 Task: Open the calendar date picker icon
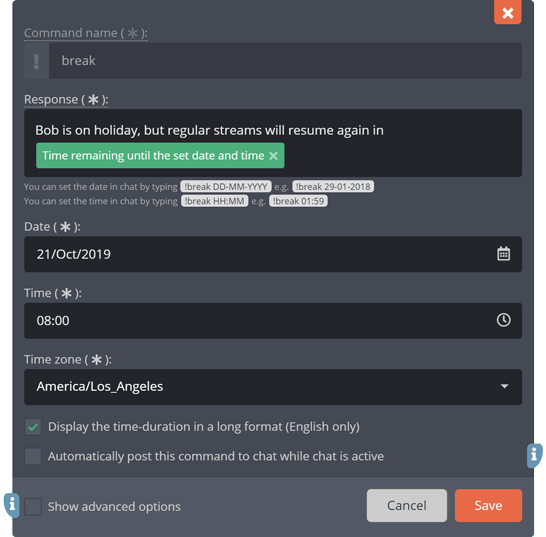pyautogui.click(x=503, y=254)
